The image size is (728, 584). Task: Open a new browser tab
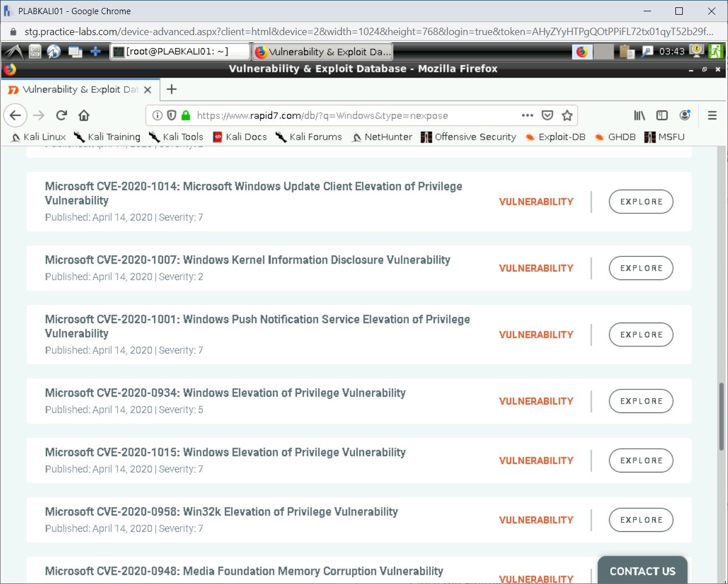(x=171, y=89)
